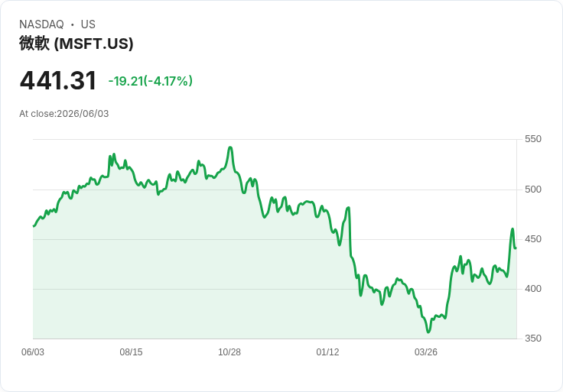The image size is (563, 392).
Task: Click the 400 y-axis price label
Action: pos(533,289)
